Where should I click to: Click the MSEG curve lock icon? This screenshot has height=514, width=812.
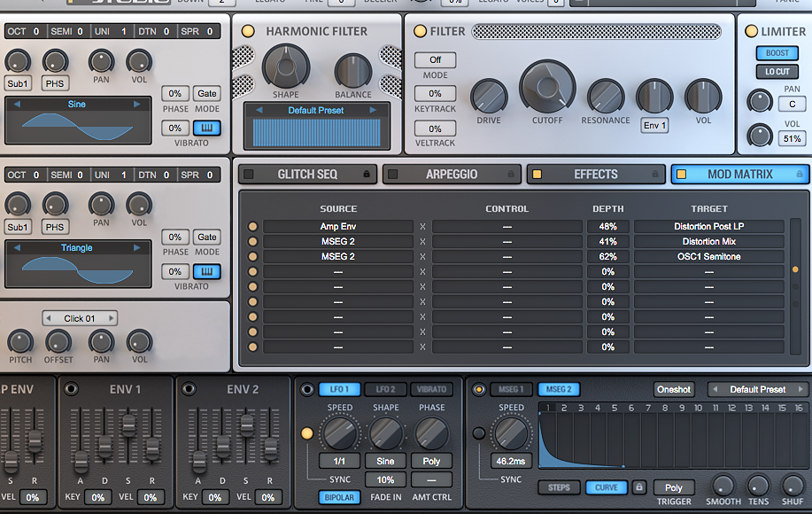tap(639, 487)
